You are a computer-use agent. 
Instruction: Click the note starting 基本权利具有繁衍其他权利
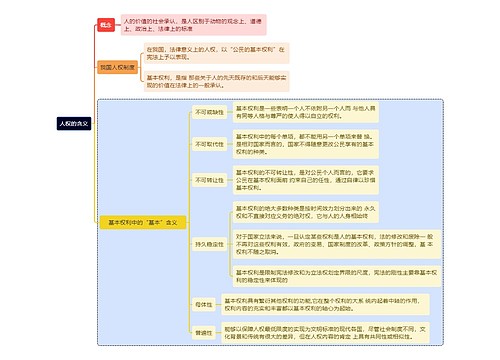click(x=325, y=304)
